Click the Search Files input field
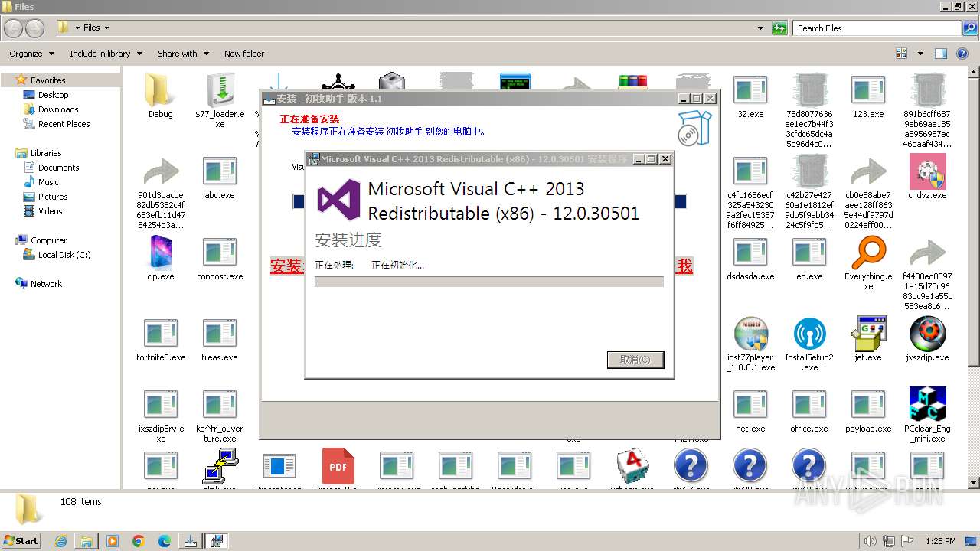This screenshot has width=980, height=551. pos(877,28)
